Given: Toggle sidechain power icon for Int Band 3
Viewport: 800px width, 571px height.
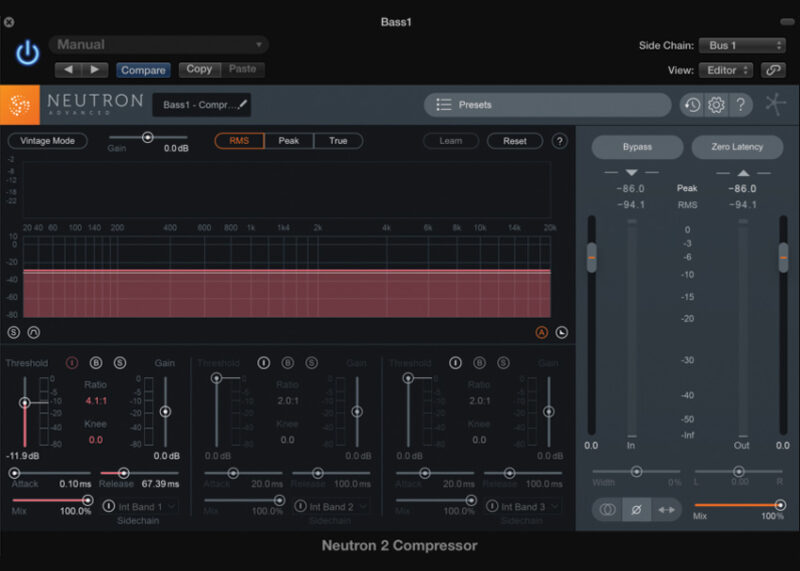Looking at the screenshot, I should click(x=492, y=506).
